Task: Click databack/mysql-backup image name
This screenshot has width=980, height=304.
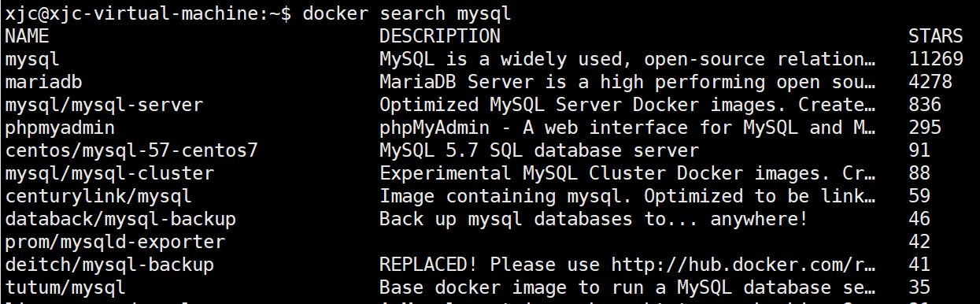Action: pos(120,219)
